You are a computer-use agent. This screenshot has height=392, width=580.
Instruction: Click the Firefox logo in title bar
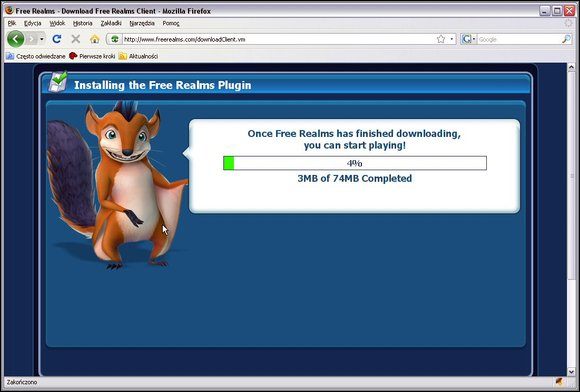click(x=9, y=10)
